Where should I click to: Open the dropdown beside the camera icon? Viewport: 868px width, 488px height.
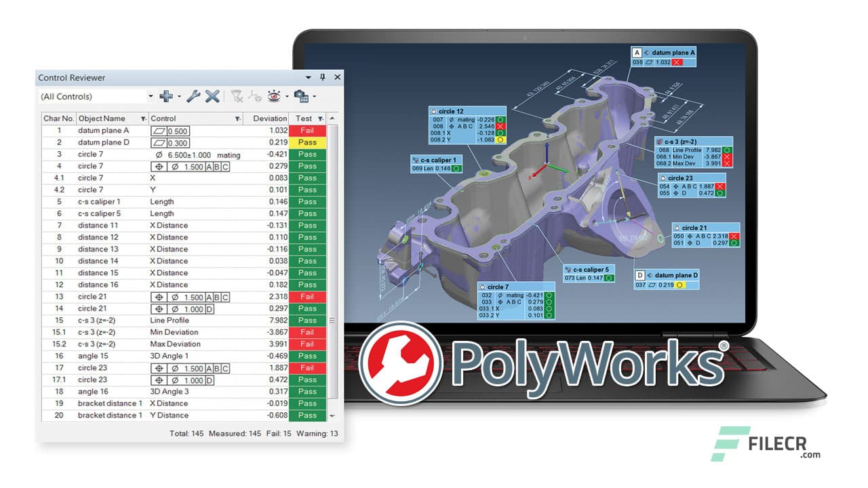click(x=315, y=97)
